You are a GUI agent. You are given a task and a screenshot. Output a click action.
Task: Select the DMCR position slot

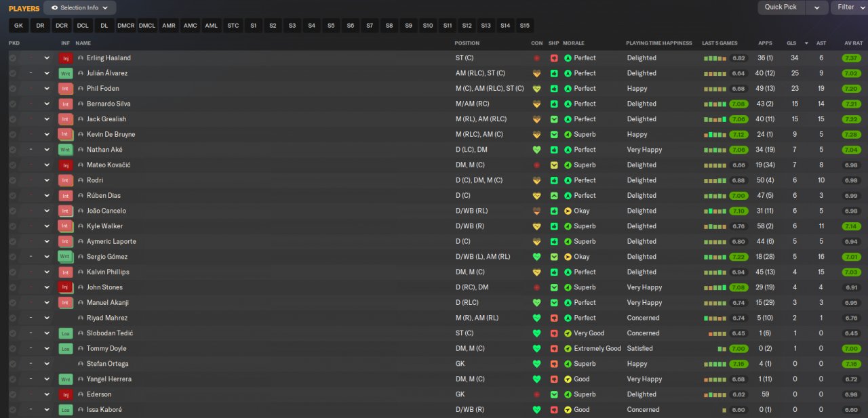(126, 26)
